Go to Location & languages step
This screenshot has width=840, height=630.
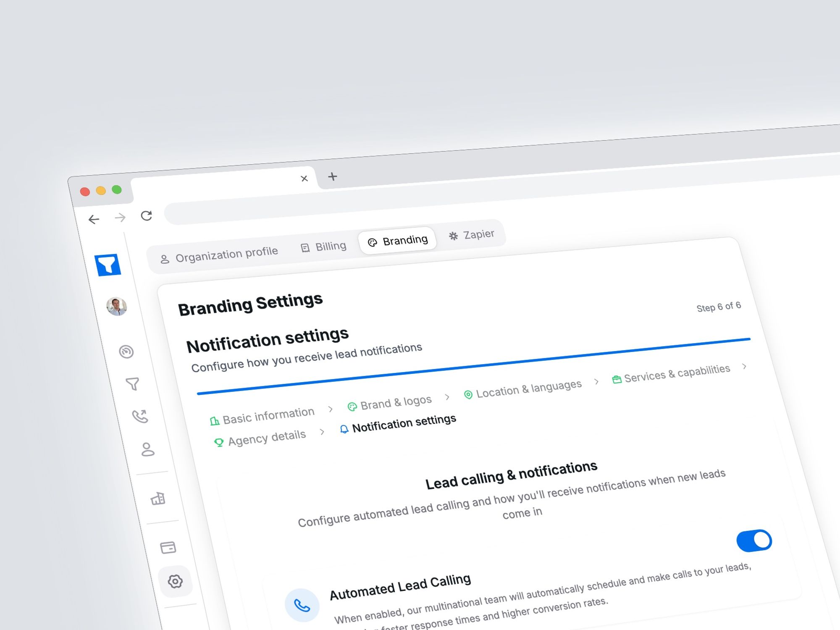[523, 389]
